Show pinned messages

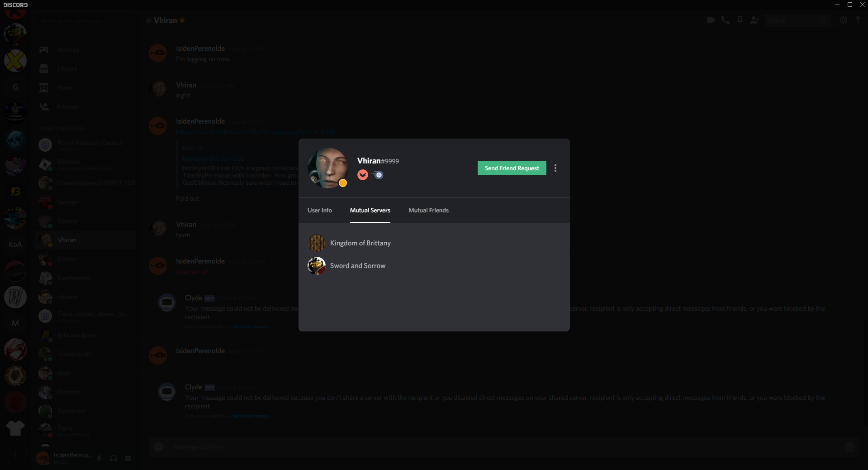[x=740, y=20]
